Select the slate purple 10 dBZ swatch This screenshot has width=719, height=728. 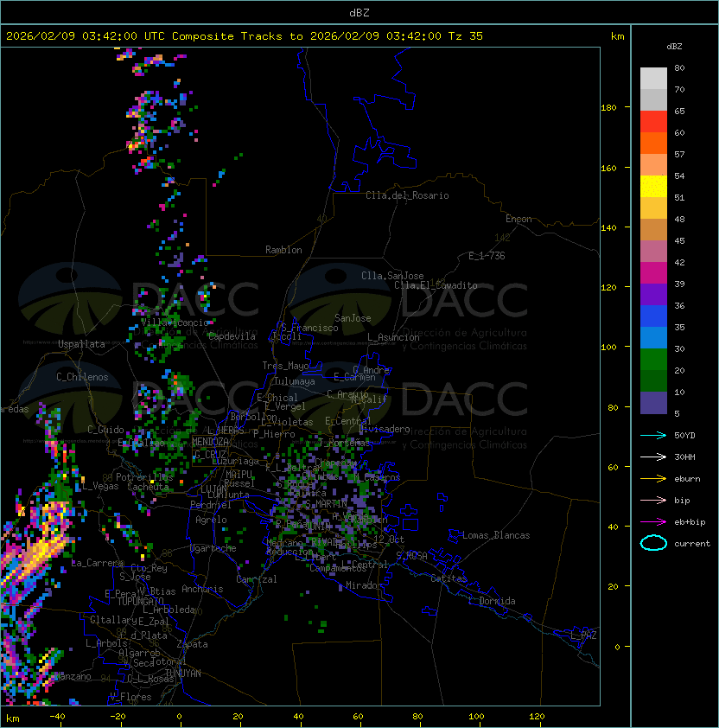tap(653, 403)
